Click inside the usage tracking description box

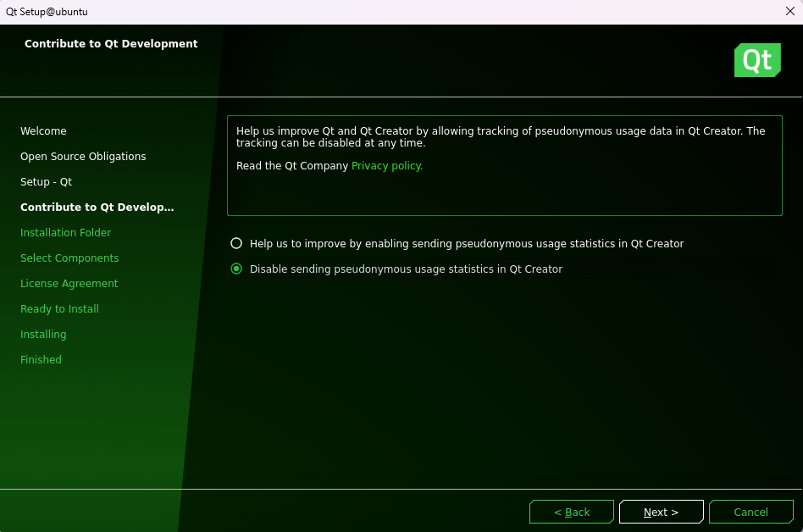tap(504, 191)
